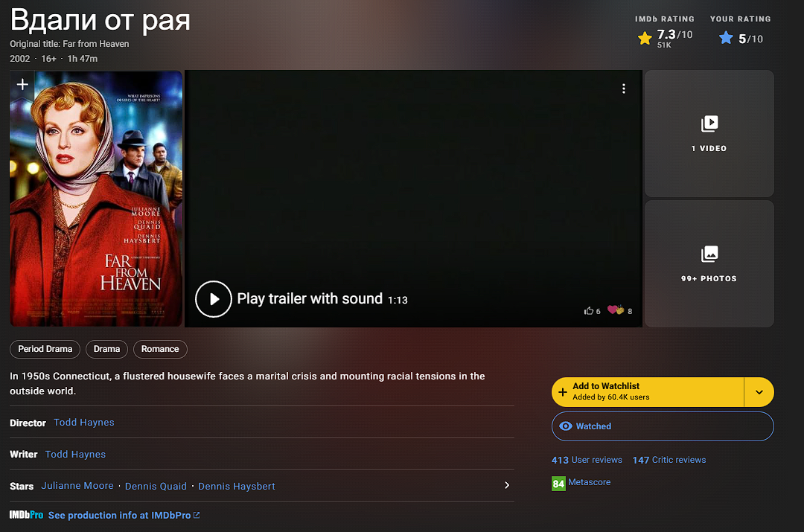Open the 1 Video gallery tile
The width and height of the screenshot is (804, 532).
click(x=709, y=134)
